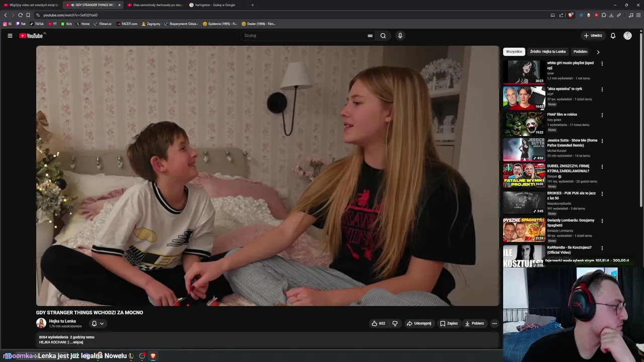Image resolution: width=644 pixels, height=362 pixels.
Task: Open options for 'white girl music playlist' video
Action: click(602, 64)
